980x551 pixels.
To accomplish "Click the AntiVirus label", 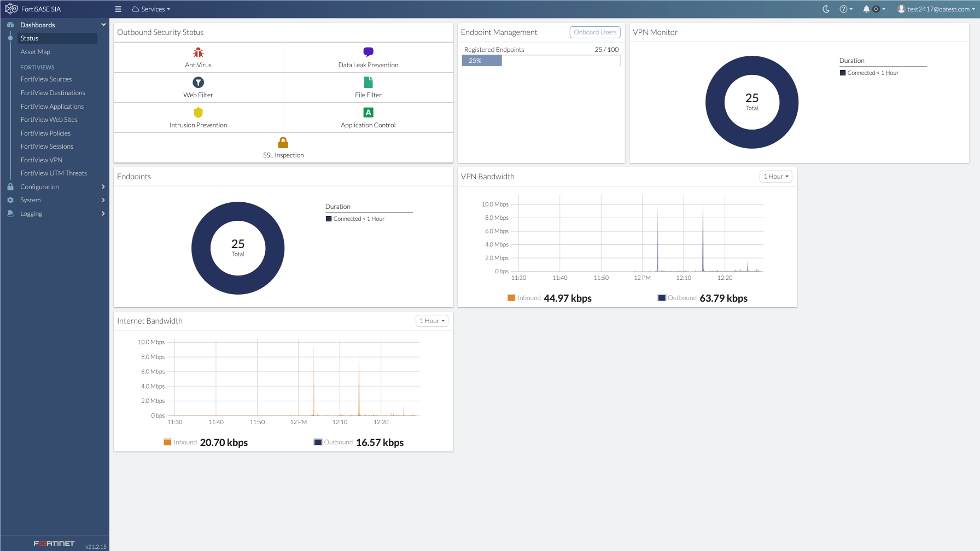I will click(198, 65).
